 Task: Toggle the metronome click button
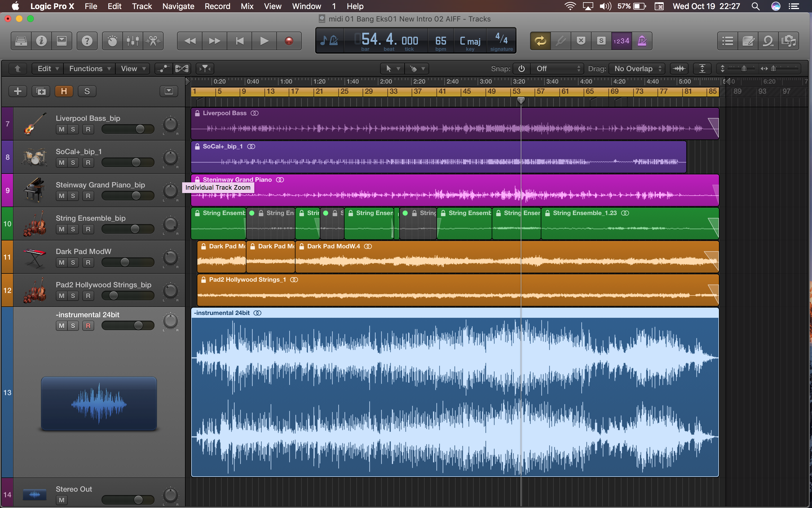[x=642, y=41]
